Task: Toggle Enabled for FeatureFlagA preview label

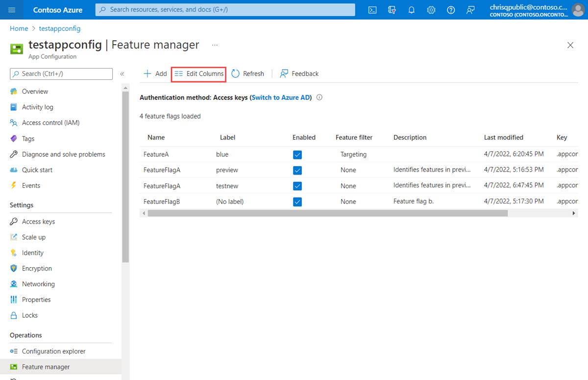Action: coord(297,170)
